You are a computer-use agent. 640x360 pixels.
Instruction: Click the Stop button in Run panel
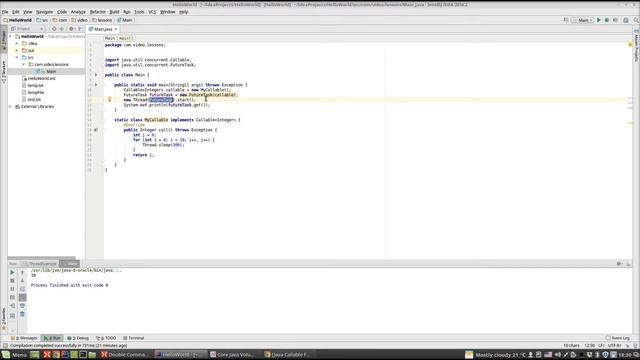pyautogui.click(x=12, y=281)
